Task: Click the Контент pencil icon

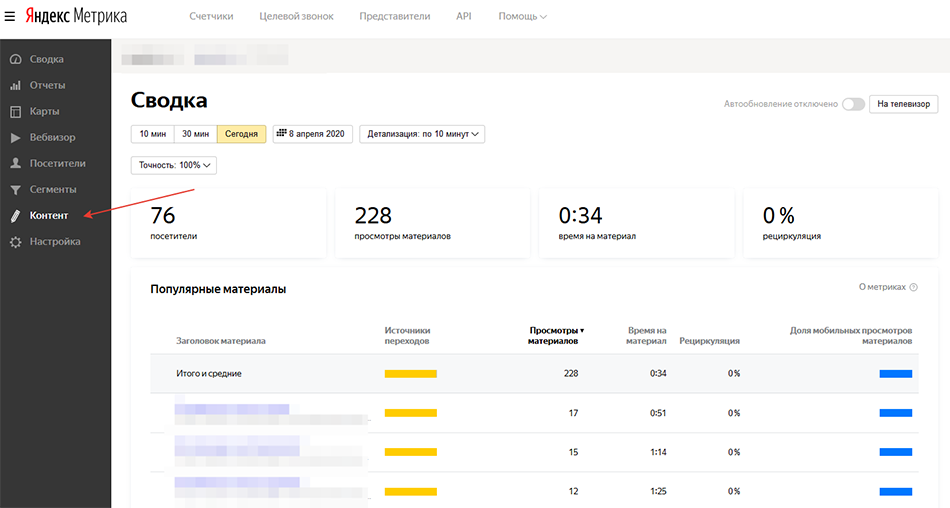Action: (x=16, y=216)
